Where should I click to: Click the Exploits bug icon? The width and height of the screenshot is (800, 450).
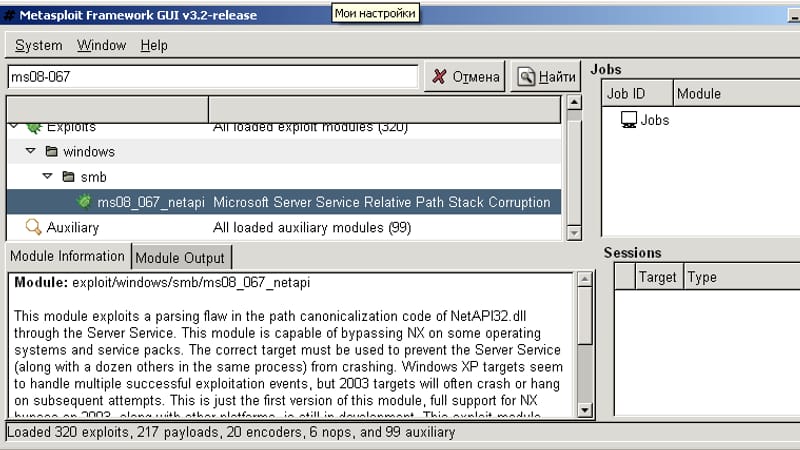[34, 127]
